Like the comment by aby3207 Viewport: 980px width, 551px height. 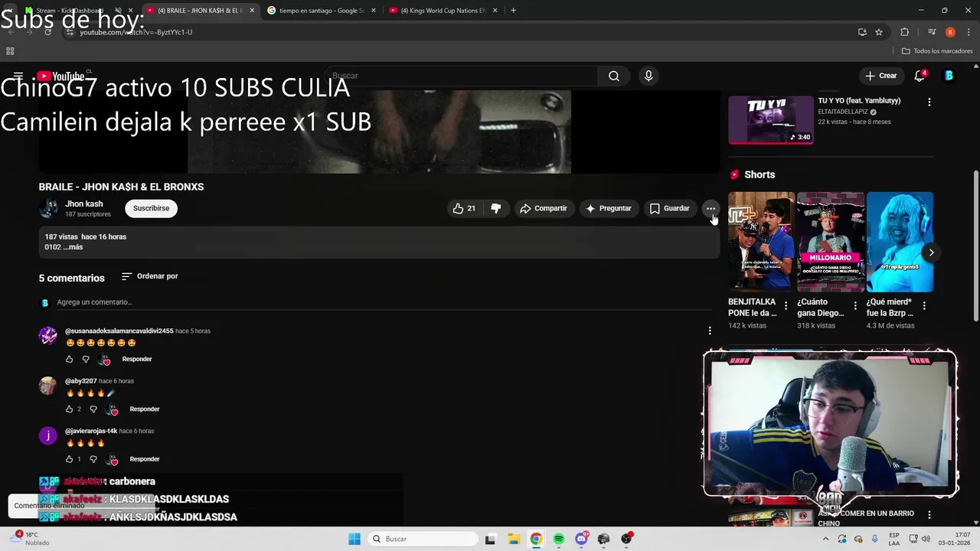click(x=69, y=409)
